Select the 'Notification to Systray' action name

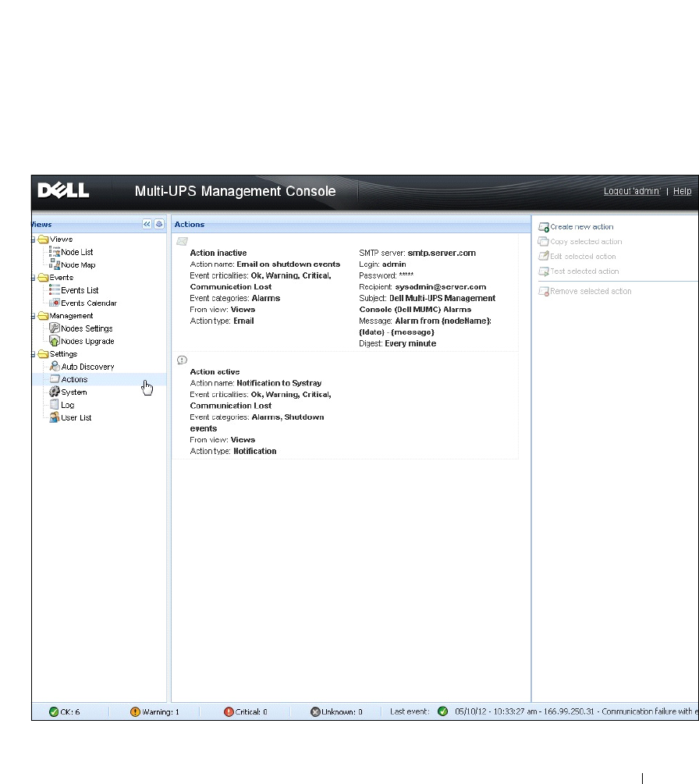click(279, 383)
